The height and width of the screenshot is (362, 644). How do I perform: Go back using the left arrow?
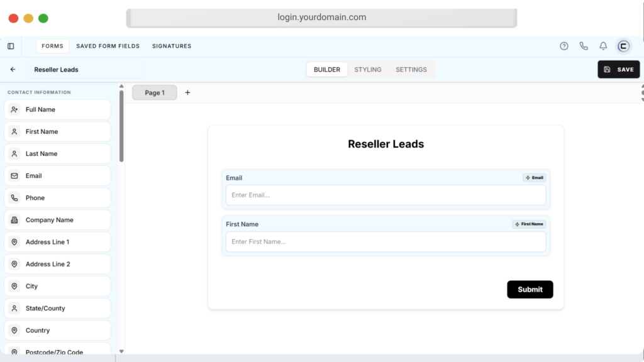(x=13, y=70)
